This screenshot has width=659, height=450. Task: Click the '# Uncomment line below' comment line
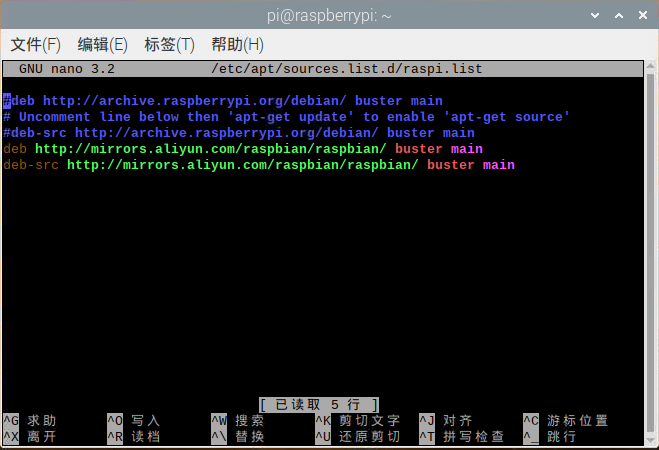(287, 117)
